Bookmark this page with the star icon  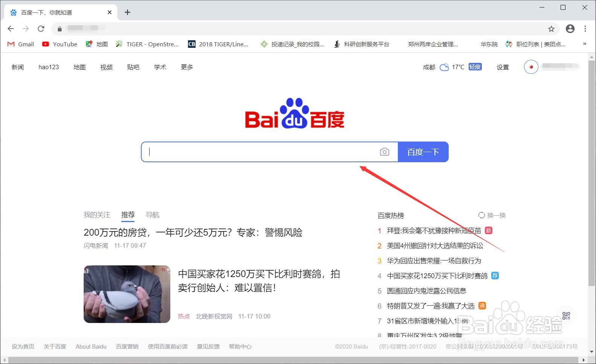point(551,29)
